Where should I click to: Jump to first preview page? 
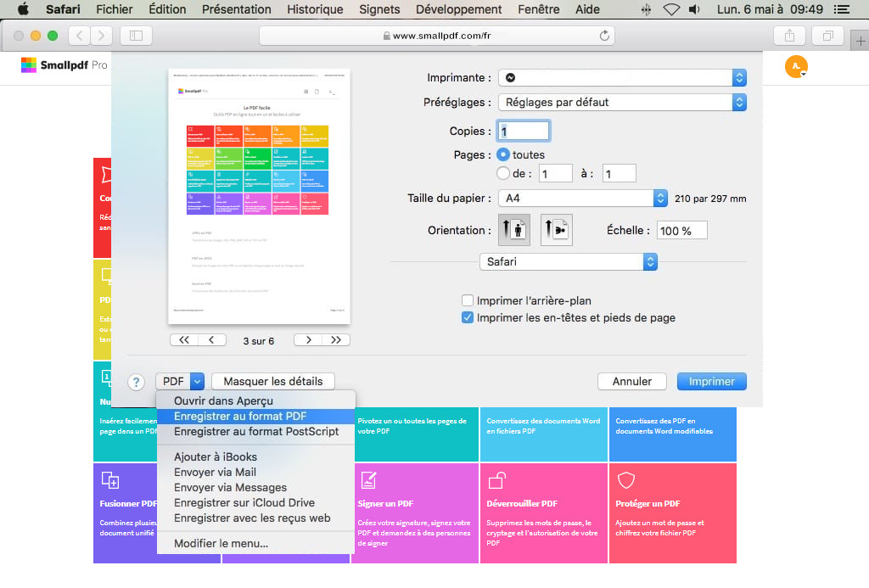(x=184, y=339)
